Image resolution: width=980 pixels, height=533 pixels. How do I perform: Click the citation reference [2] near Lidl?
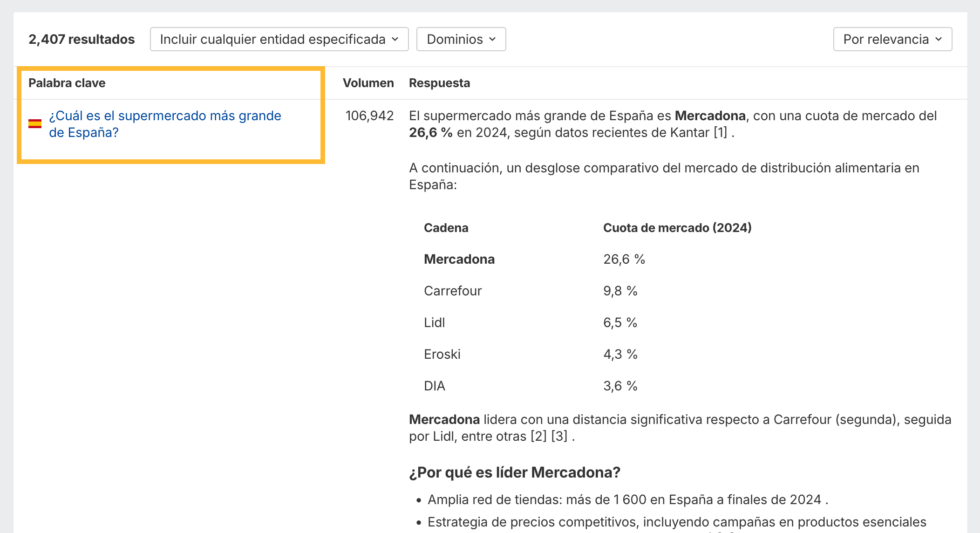539,436
